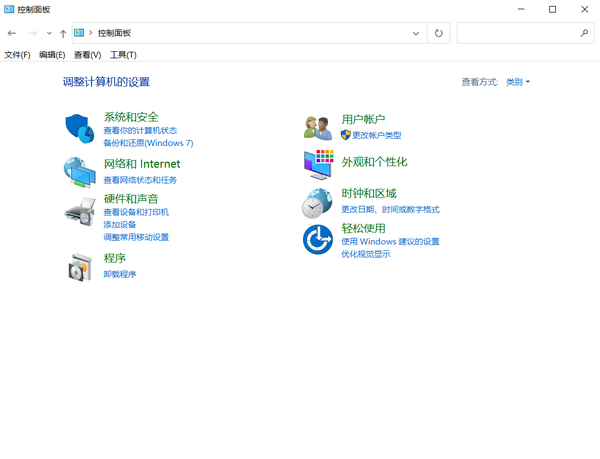Open the 硬件和声音 printer icon
This screenshot has height=459, width=600.
pyautogui.click(x=80, y=212)
